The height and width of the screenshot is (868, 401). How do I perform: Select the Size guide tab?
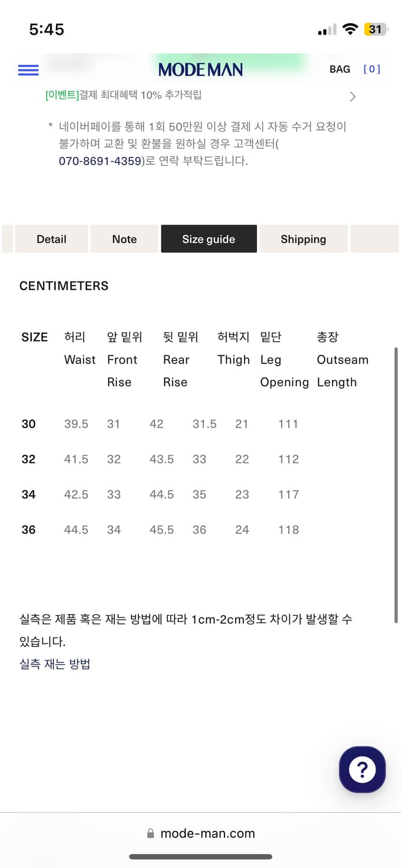208,238
